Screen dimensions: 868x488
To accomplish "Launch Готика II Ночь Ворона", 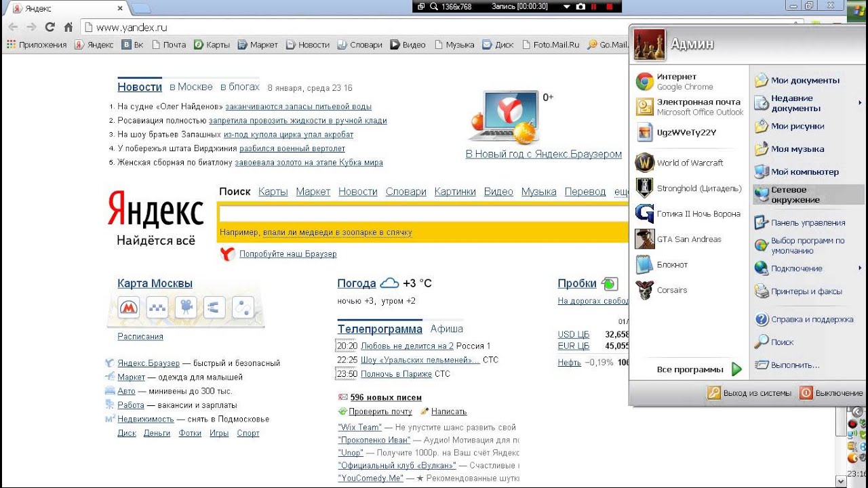I will (x=689, y=213).
